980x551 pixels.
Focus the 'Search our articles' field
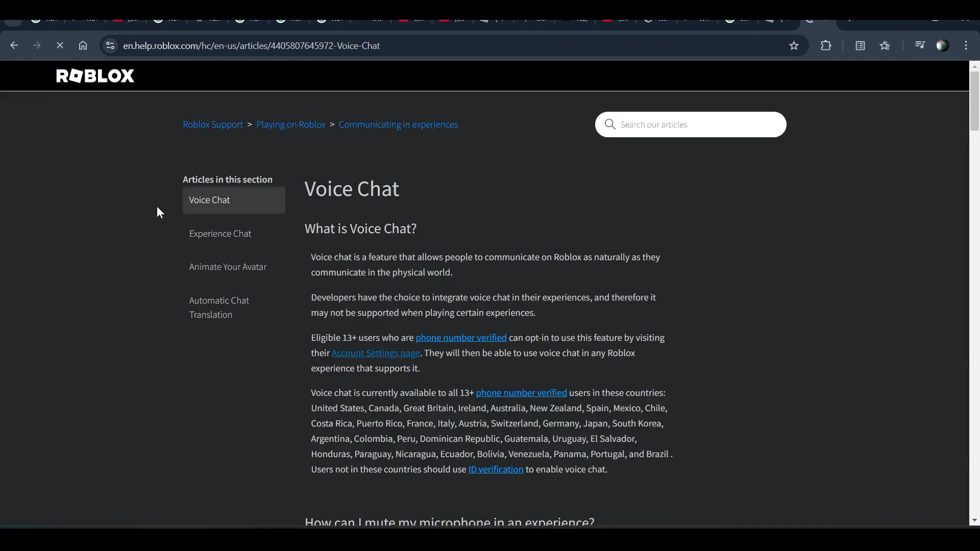(x=691, y=124)
